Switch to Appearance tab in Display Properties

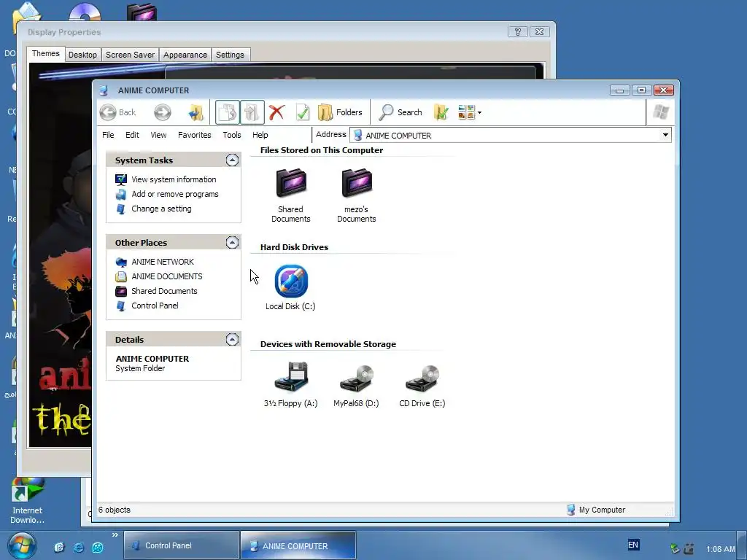point(185,55)
